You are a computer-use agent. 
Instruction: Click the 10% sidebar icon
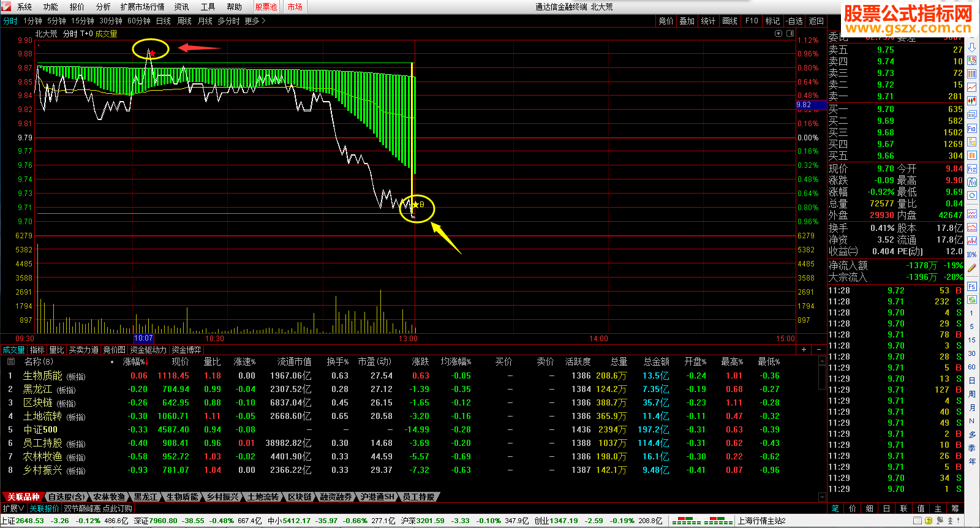pos(972,254)
